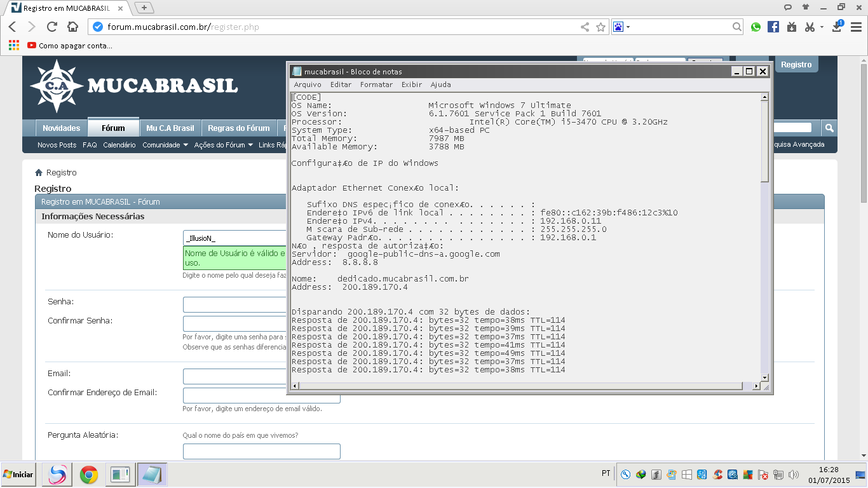Click the browser home icon
The image size is (868, 488).
coord(72,27)
